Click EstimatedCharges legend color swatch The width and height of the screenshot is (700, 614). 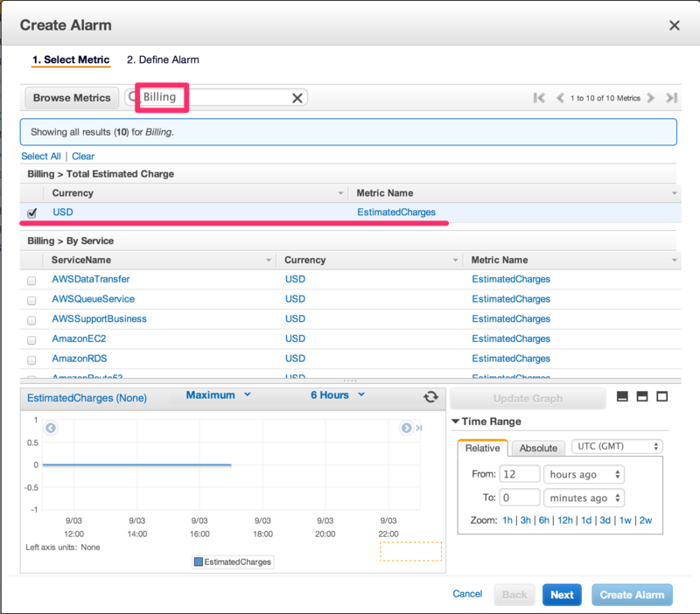point(199,562)
